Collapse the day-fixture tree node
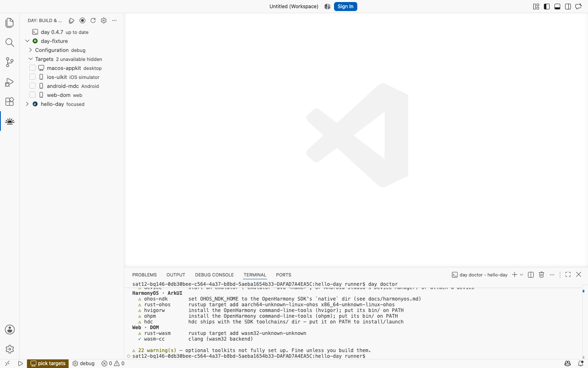 (27, 41)
